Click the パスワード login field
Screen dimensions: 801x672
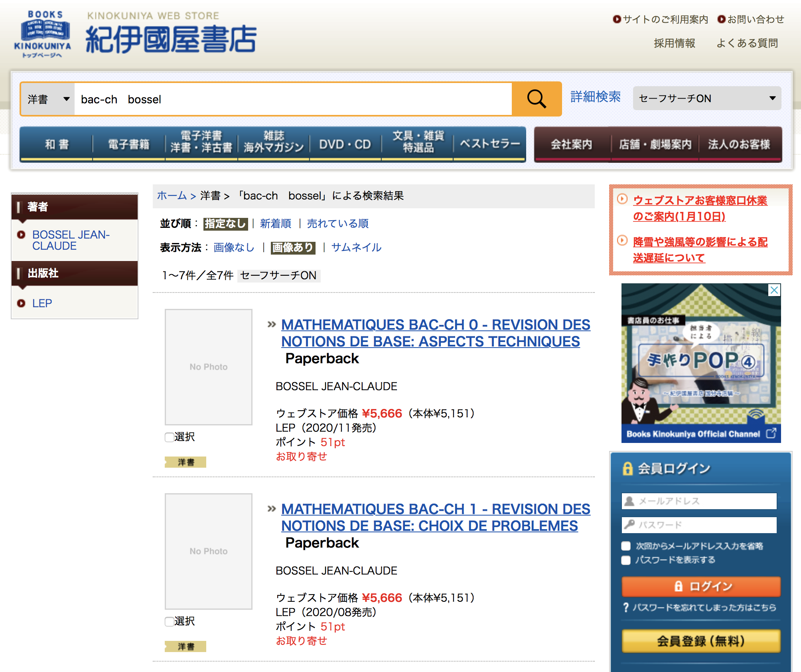699,525
